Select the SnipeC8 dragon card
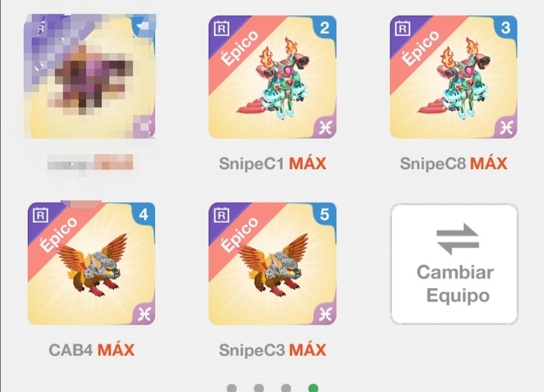544x392 pixels. pyautogui.click(x=454, y=77)
